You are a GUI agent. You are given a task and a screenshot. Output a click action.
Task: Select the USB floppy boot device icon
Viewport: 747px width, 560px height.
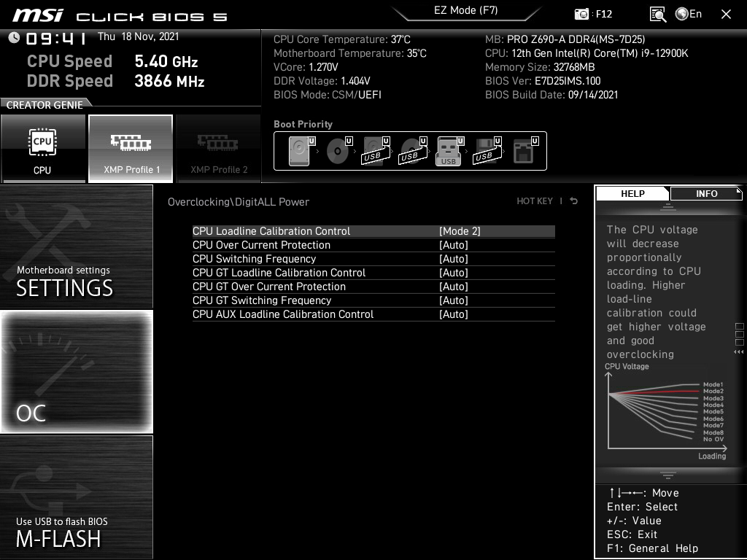487,151
